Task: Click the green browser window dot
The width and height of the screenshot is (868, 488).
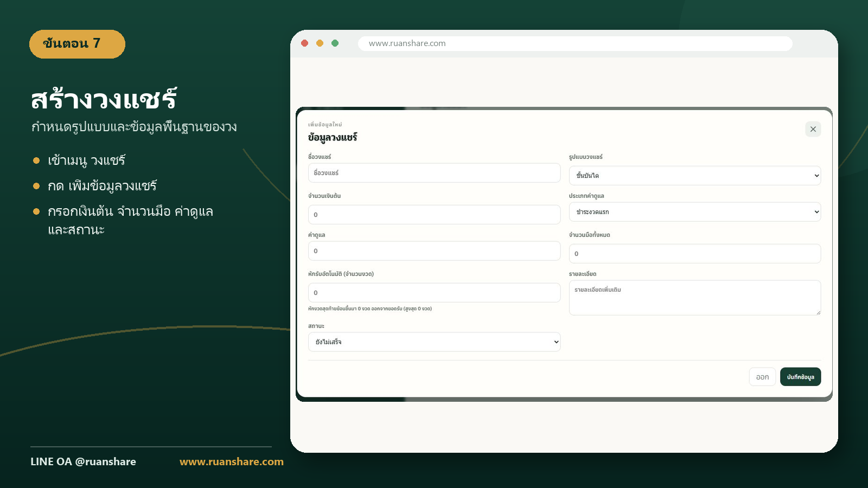Action: (335, 43)
